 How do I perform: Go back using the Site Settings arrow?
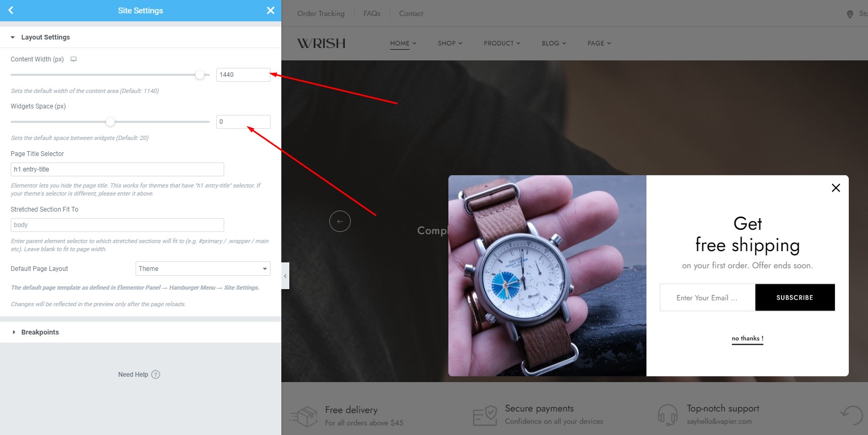pos(11,10)
